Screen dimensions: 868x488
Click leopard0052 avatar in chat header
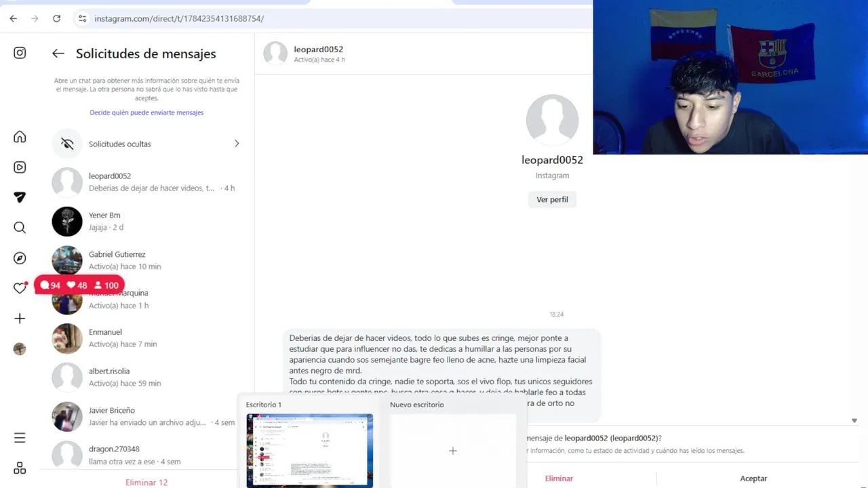(x=275, y=54)
